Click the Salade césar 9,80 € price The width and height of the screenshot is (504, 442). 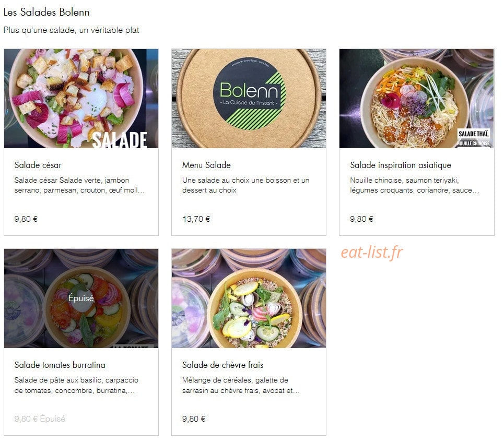coord(26,219)
